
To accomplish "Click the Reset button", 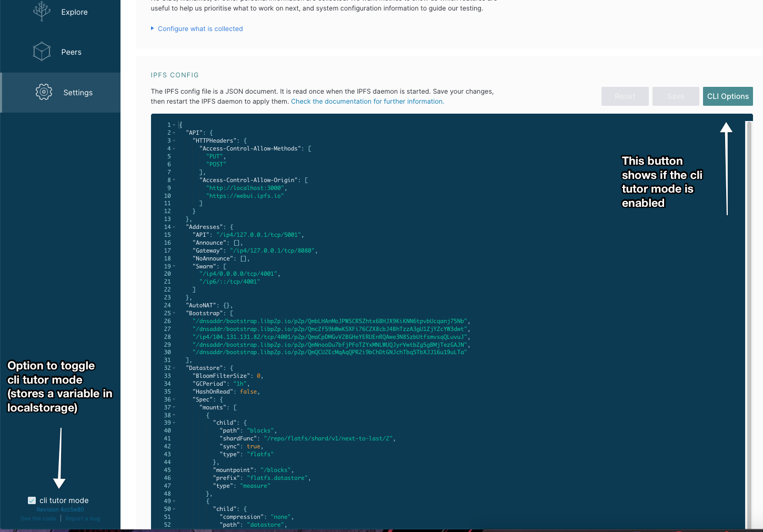I will 625,96.
